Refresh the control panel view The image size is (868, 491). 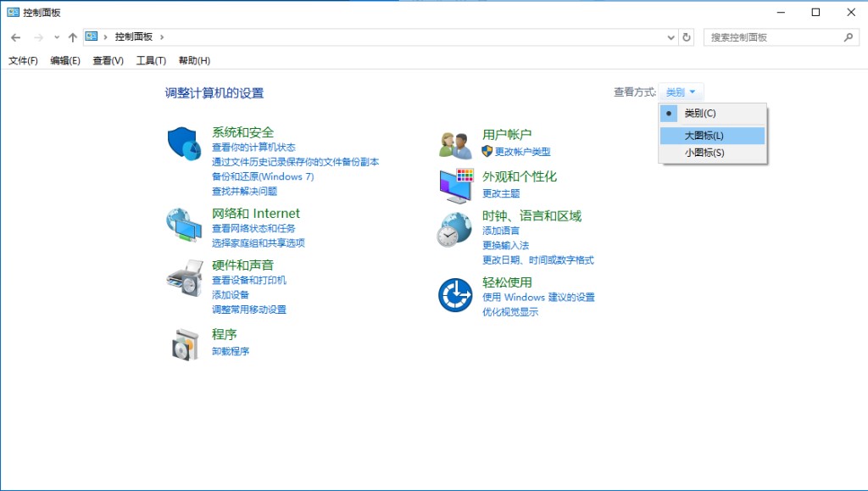[x=687, y=37]
